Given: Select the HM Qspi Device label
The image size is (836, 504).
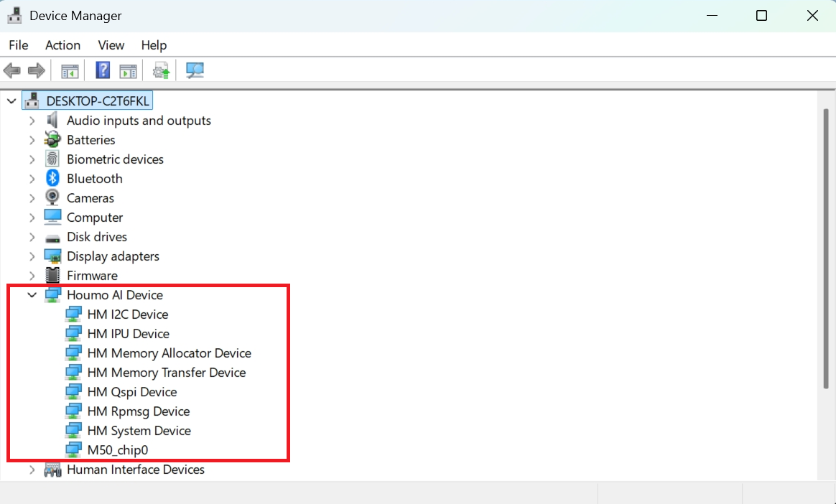Looking at the screenshot, I should pyautogui.click(x=132, y=392).
